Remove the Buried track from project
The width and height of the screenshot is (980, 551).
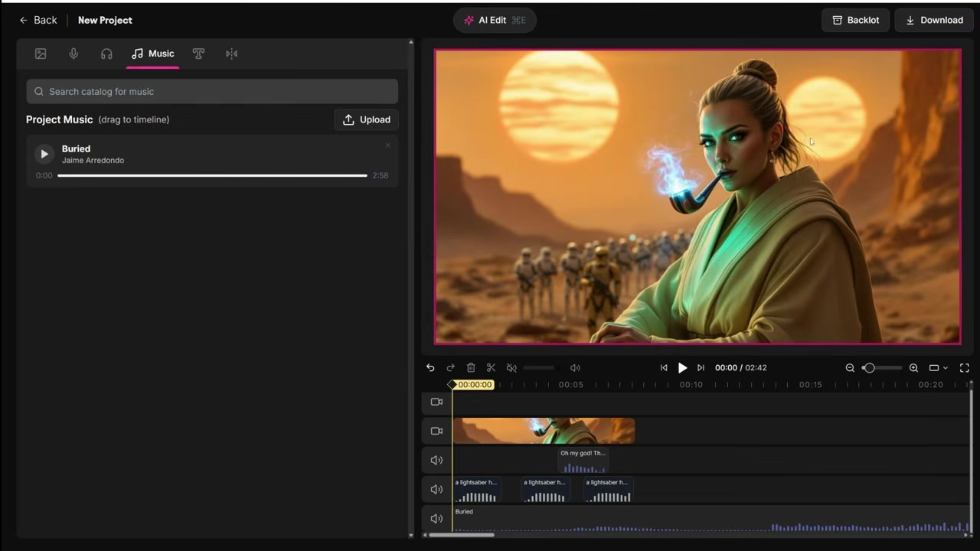tap(387, 145)
